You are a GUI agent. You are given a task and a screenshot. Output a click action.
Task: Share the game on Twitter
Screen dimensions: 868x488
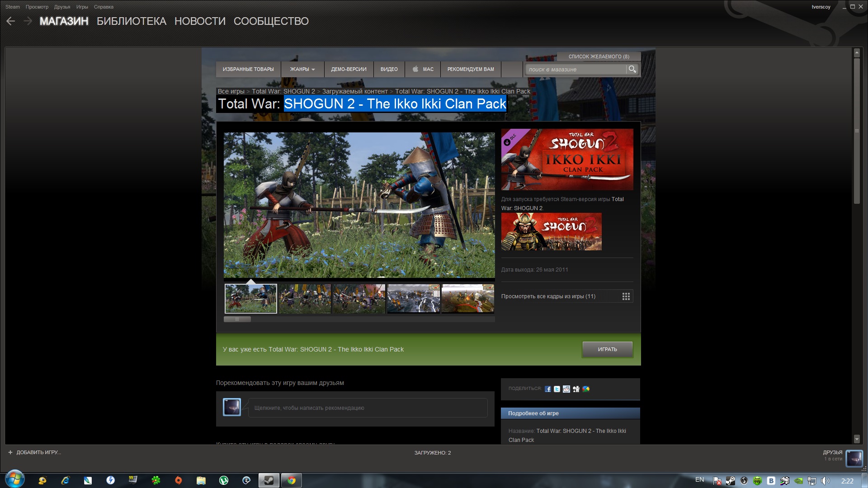pos(557,389)
